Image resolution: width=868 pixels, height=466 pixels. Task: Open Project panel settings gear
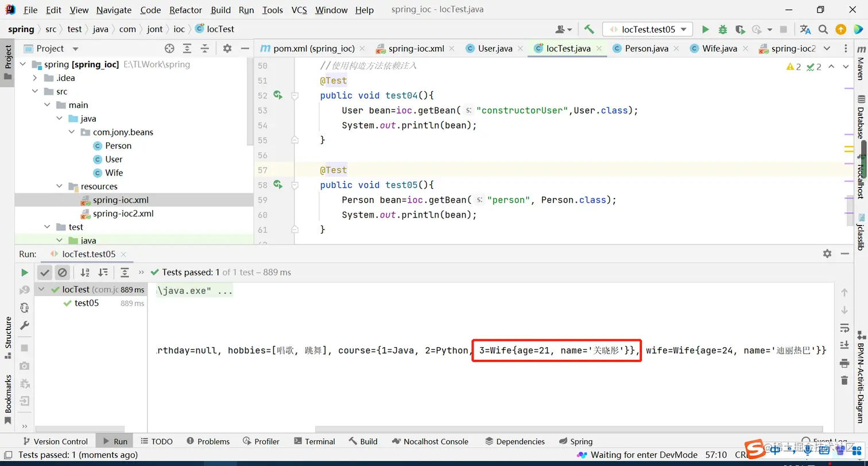[227, 49]
